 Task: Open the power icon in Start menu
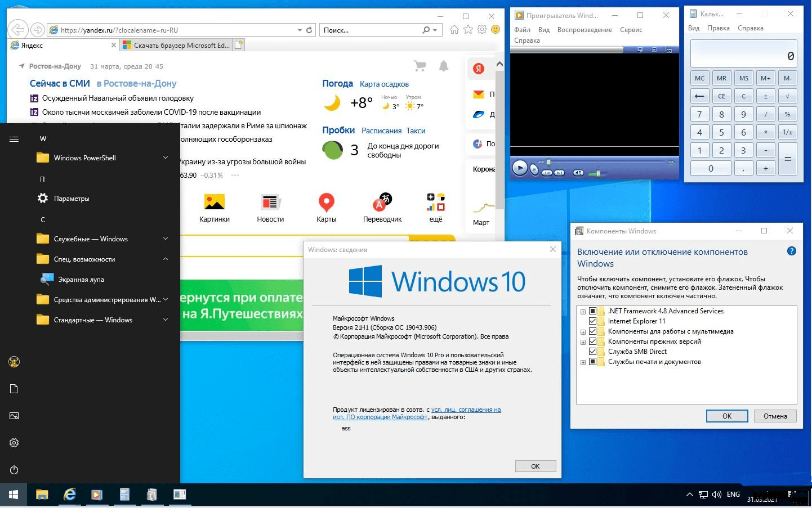click(x=14, y=470)
